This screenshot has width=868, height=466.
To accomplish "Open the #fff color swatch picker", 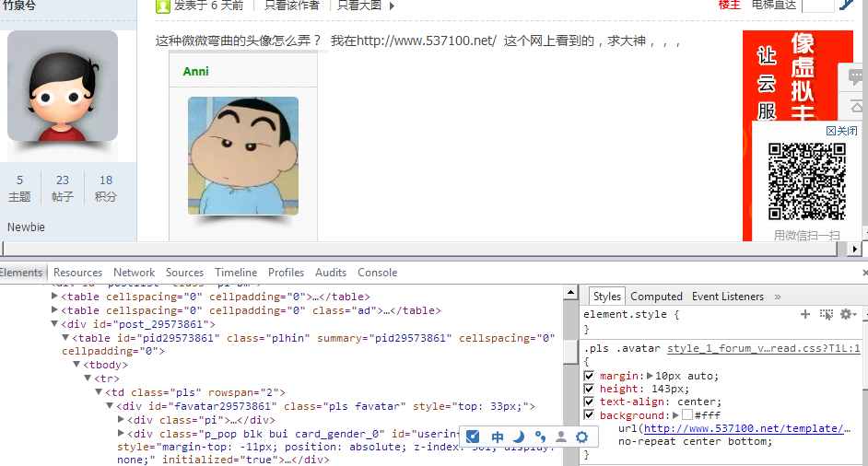I will tap(687, 415).
